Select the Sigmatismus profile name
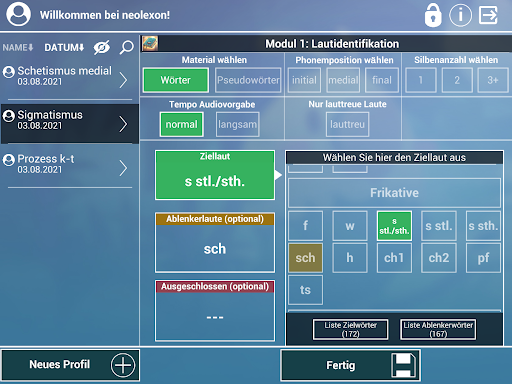Viewport: 512px width, 384px height. pos(50,115)
